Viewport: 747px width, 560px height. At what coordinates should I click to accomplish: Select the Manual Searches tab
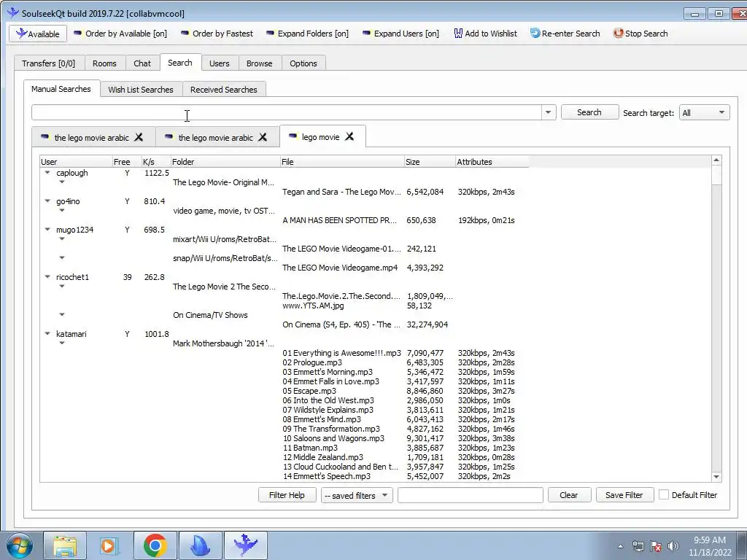pyautogui.click(x=61, y=89)
